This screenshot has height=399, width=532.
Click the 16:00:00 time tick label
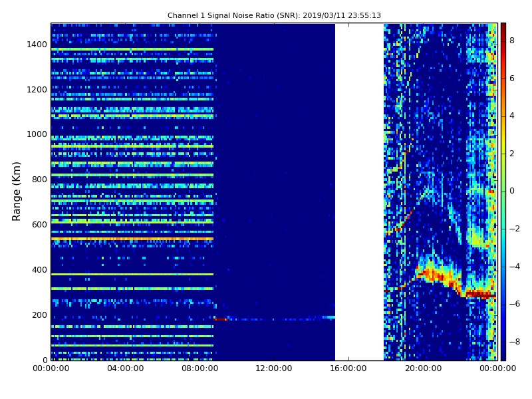point(348,368)
